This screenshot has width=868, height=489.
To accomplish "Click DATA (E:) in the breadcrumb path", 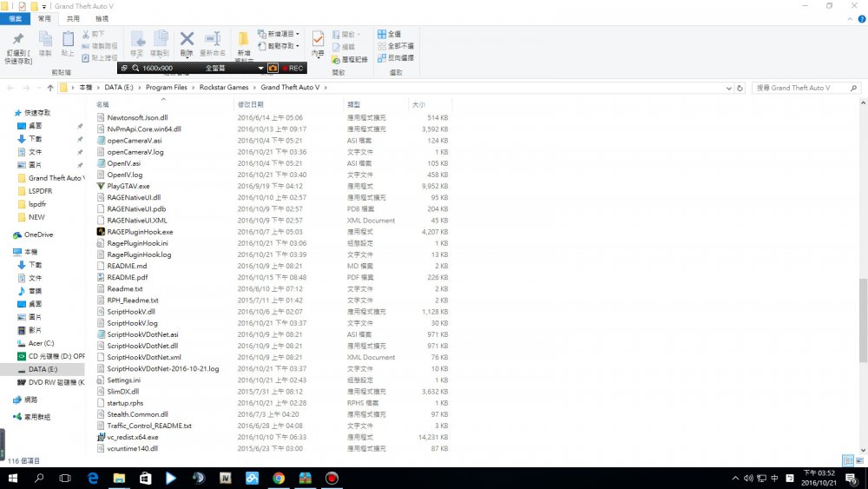I will [x=118, y=88].
